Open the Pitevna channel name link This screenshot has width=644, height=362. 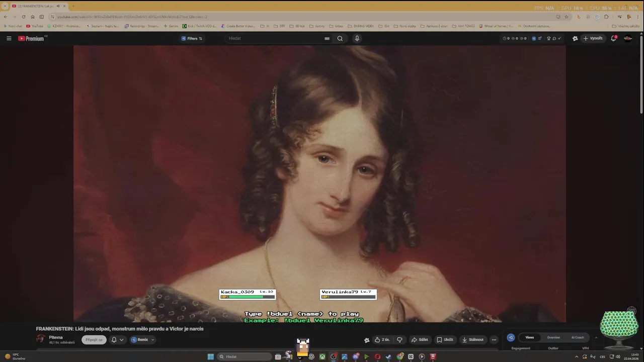56,337
